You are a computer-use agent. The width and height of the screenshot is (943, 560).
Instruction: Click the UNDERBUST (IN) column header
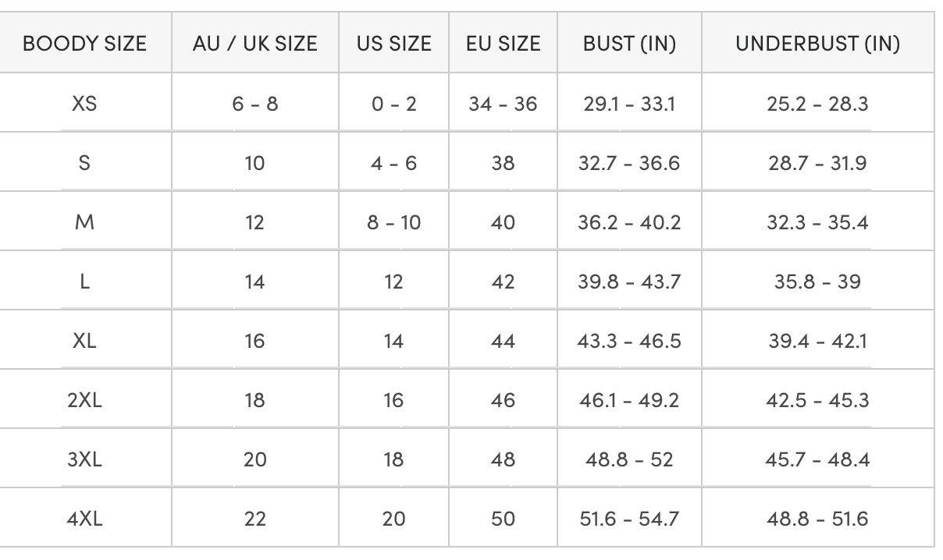tap(817, 44)
